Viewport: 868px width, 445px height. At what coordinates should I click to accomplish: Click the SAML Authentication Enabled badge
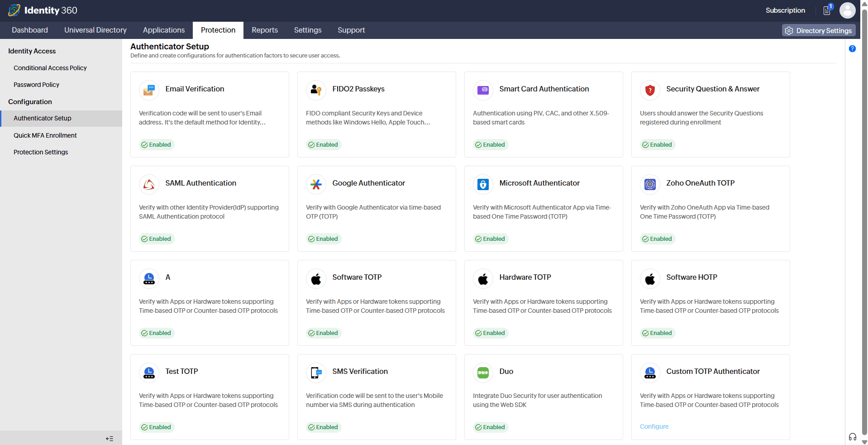click(x=157, y=239)
